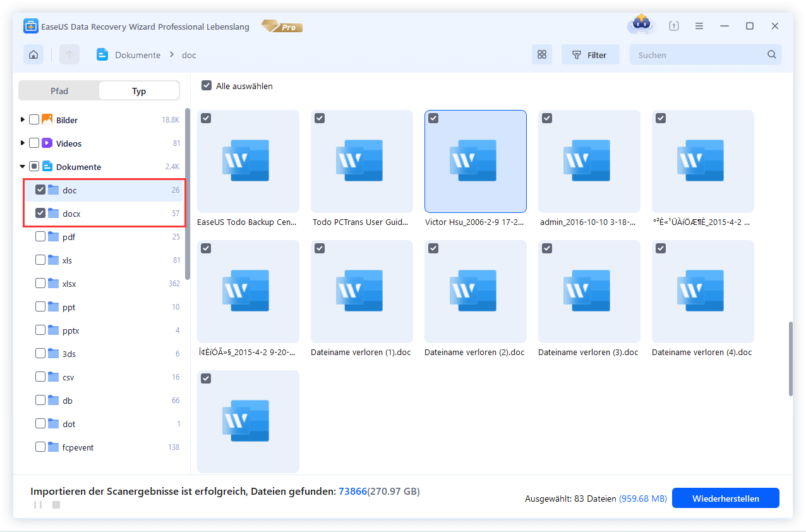Select the docx folder row

104,214
